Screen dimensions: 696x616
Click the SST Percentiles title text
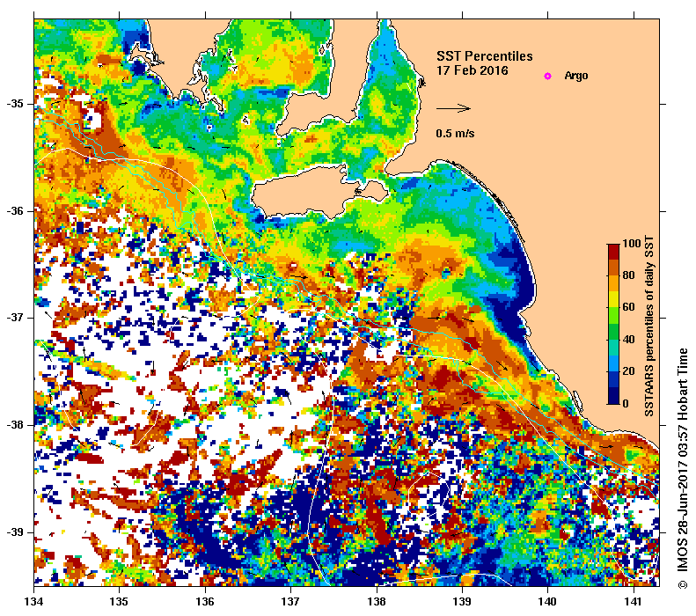pyautogui.click(x=485, y=56)
